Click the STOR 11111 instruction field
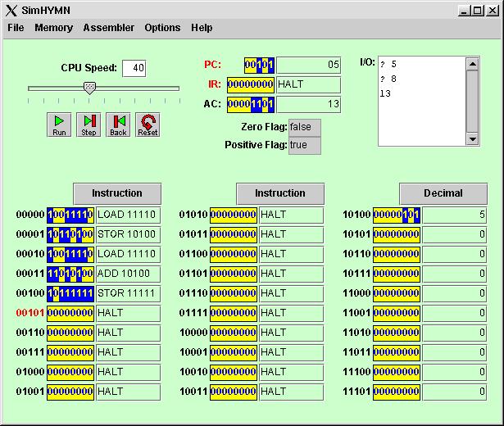 click(128, 293)
